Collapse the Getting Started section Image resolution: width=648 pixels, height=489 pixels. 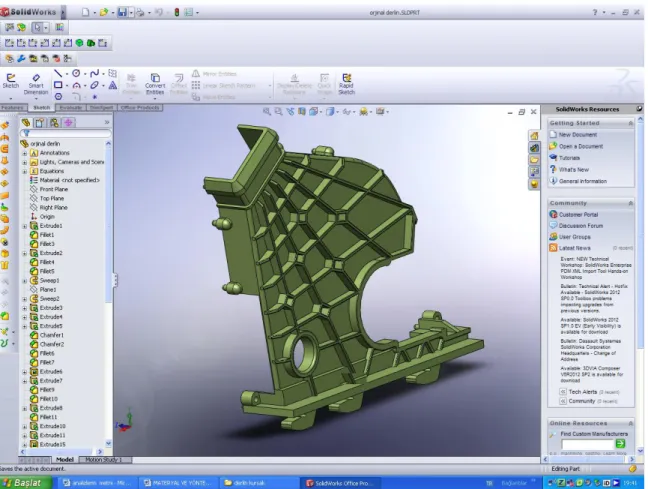(631, 123)
